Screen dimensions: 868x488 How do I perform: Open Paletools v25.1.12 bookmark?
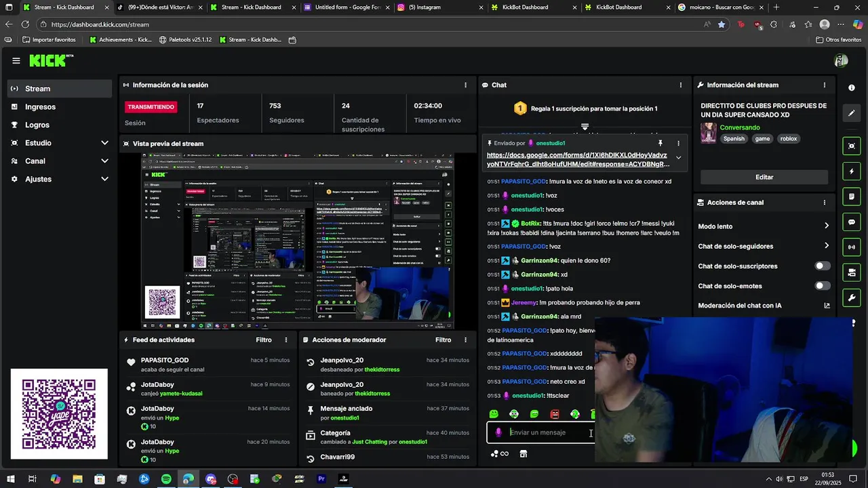coord(185,40)
